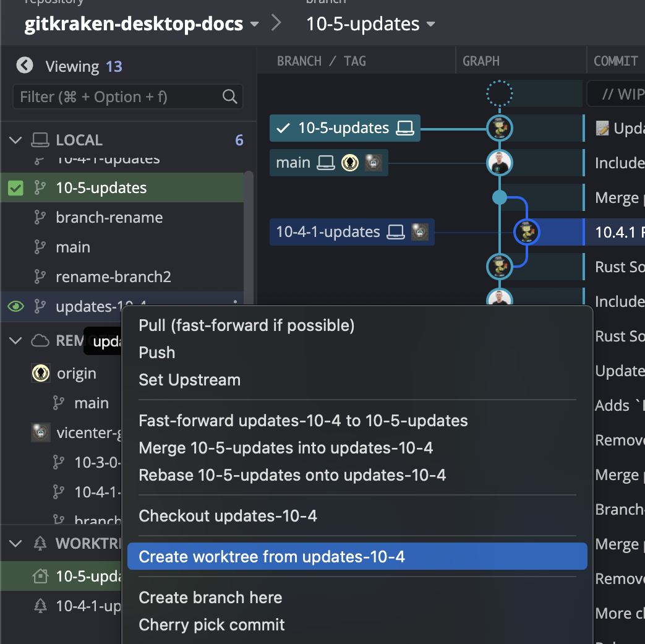
Task: Open the origin remote with GitKraken icon
Action: (x=41, y=373)
